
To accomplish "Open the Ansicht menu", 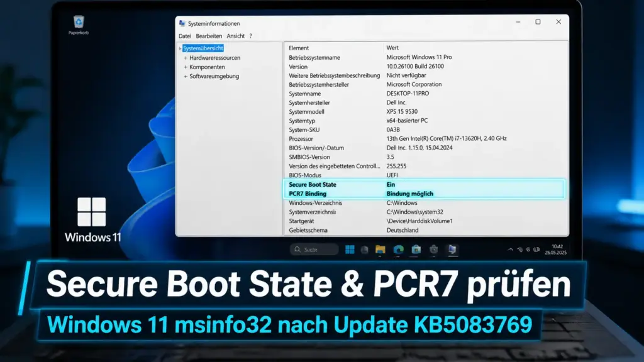I will coord(235,36).
